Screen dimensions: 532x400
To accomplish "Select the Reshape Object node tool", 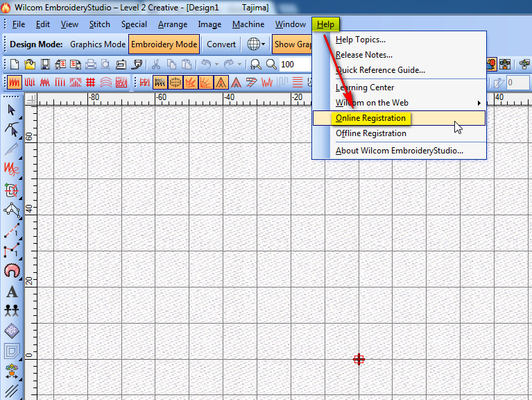I will pos(12,130).
